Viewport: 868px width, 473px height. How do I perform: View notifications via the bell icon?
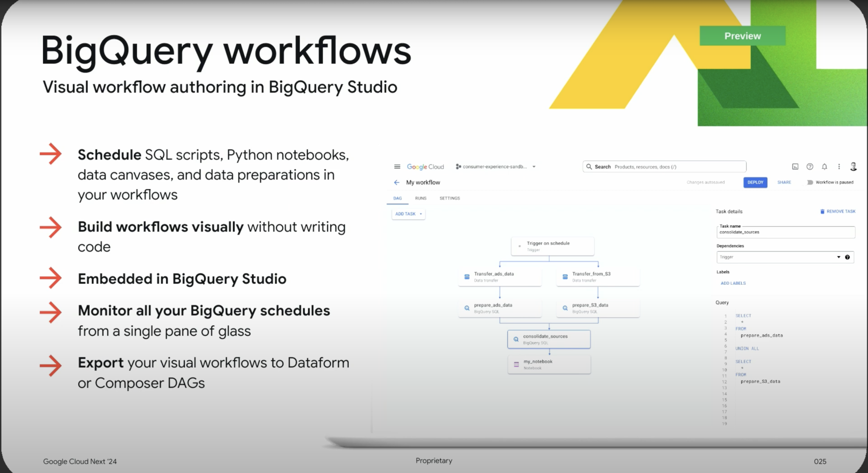click(825, 166)
